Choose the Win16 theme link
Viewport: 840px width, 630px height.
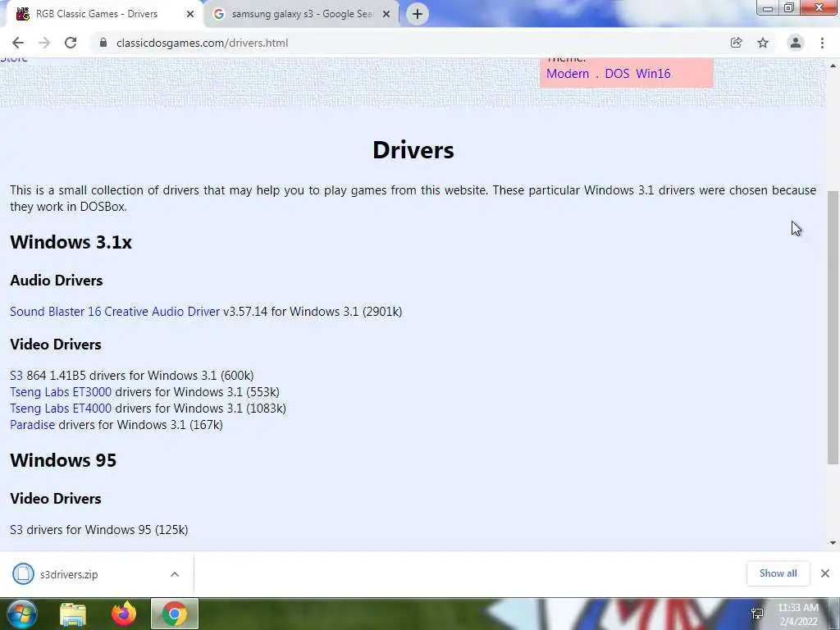[x=653, y=74]
